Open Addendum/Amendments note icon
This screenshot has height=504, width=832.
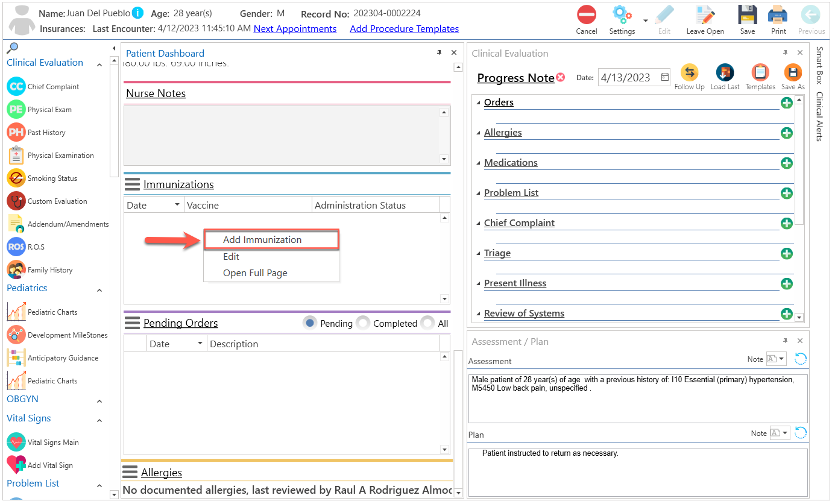tap(16, 224)
